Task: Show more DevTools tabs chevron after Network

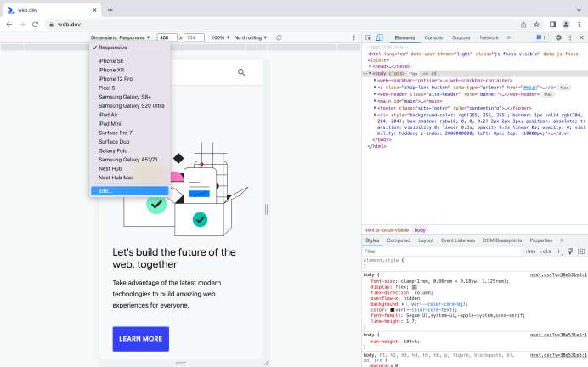Action: tap(509, 37)
